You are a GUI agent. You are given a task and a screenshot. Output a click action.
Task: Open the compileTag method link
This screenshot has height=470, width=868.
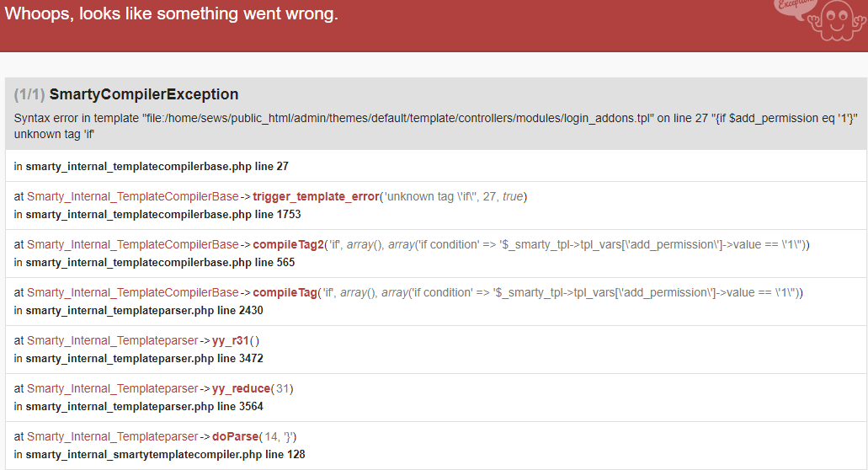[285, 293]
